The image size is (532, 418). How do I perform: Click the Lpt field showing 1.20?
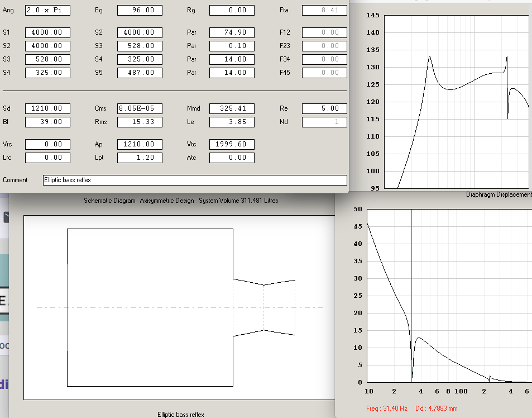tap(140, 158)
